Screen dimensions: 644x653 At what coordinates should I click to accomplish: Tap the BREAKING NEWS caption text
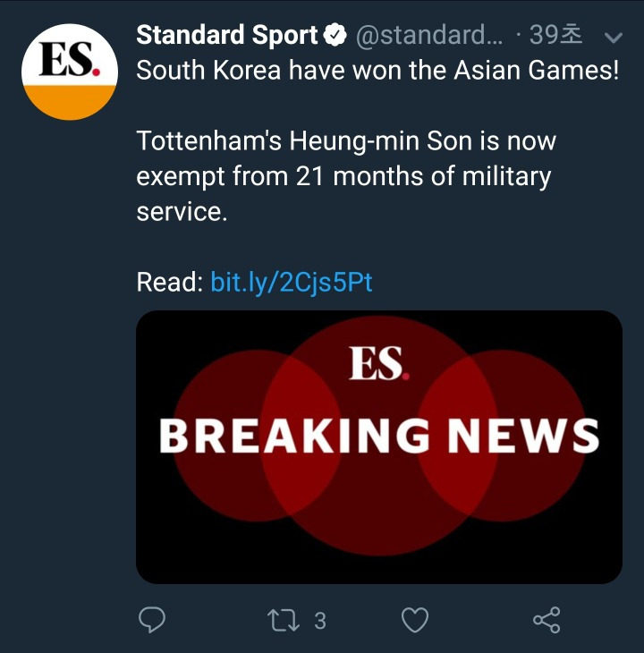[x=379, y=436]
